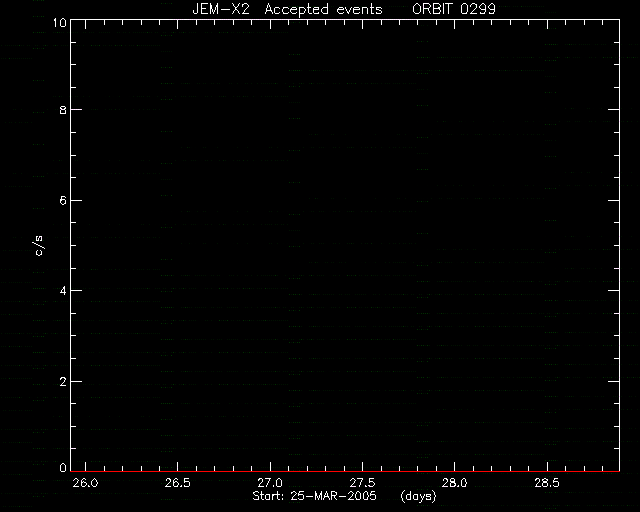Click the x-axis tick label 26.0
The width and height of the screenshot is (640, 512).
tap(85, 483)
